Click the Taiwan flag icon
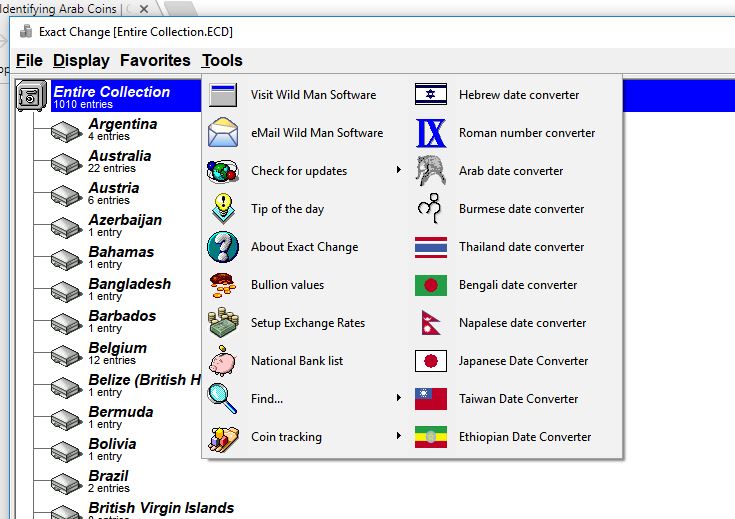 431,399
